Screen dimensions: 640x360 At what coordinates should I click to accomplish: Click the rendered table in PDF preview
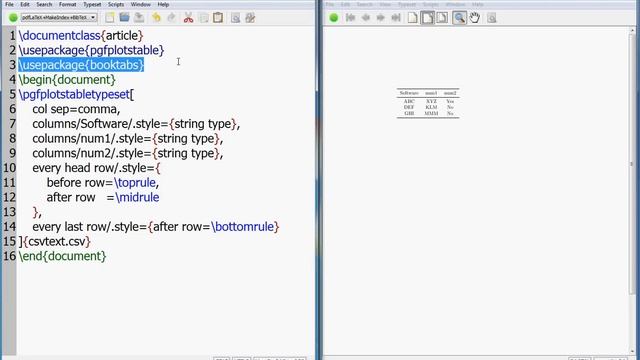click(428, 103)
